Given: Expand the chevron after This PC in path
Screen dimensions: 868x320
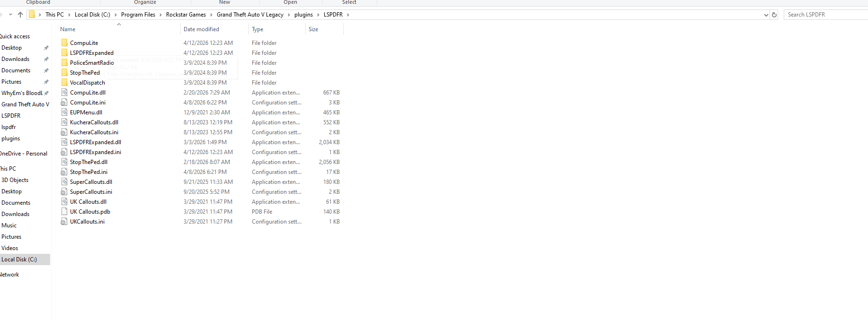Looking at the screenshot, I should [69, 15].
